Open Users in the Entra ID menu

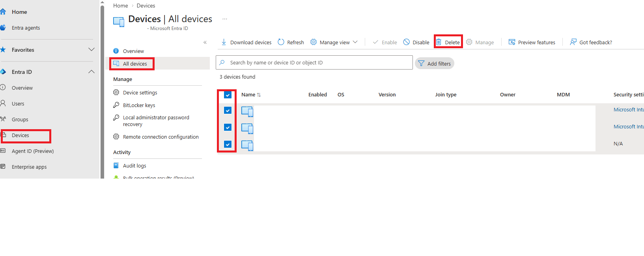coord(18,104)
